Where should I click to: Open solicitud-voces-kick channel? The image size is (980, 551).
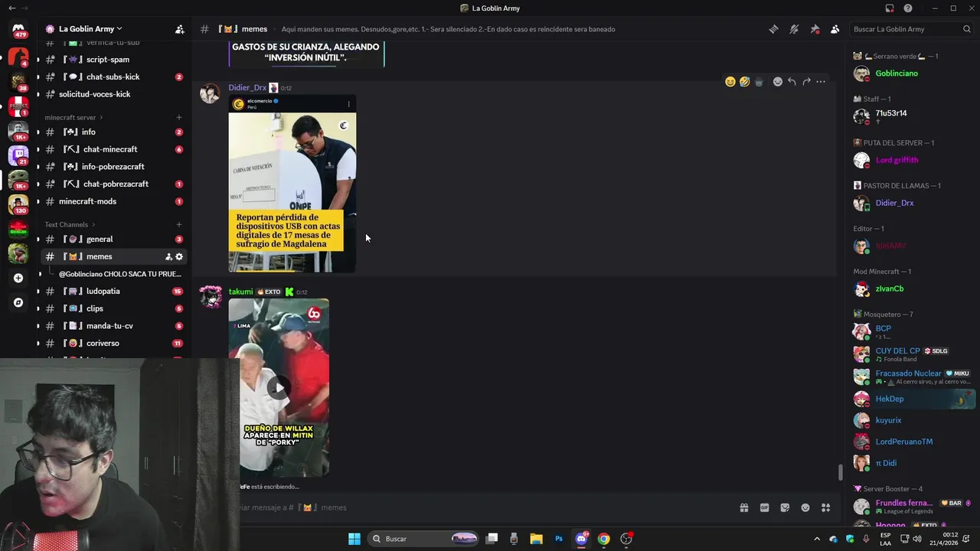[x=114, y=94]
